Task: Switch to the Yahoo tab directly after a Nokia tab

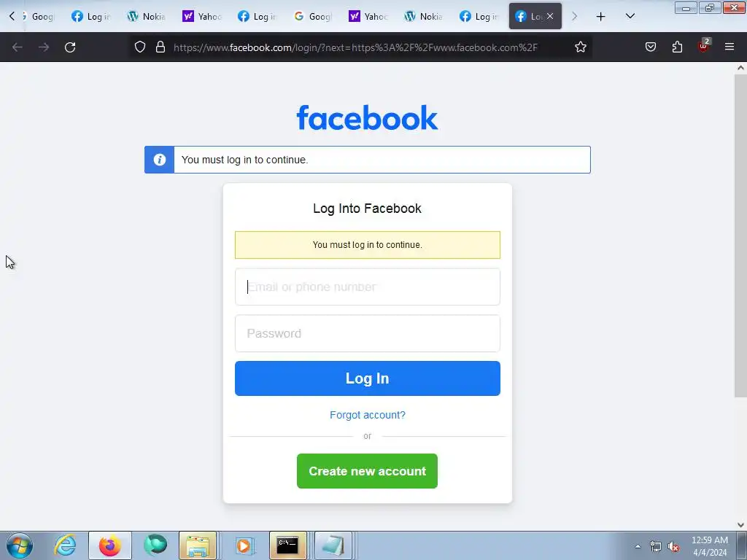Action: 201,17
